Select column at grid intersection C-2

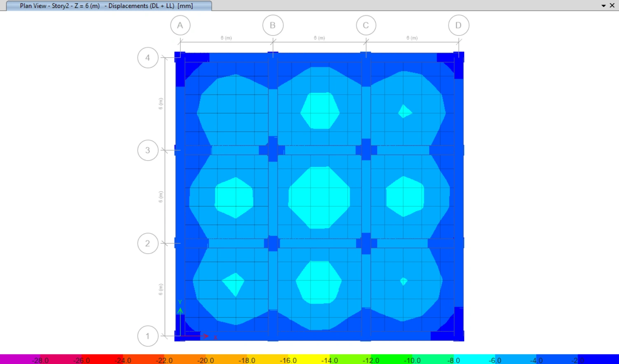366,243
